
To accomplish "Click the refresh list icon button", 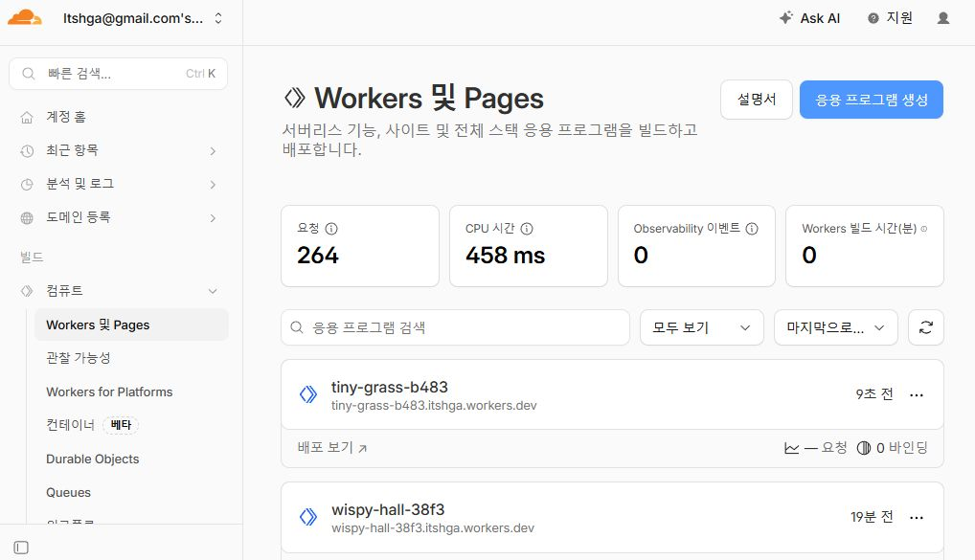I will pyautogui.click(x=926, y=327).
